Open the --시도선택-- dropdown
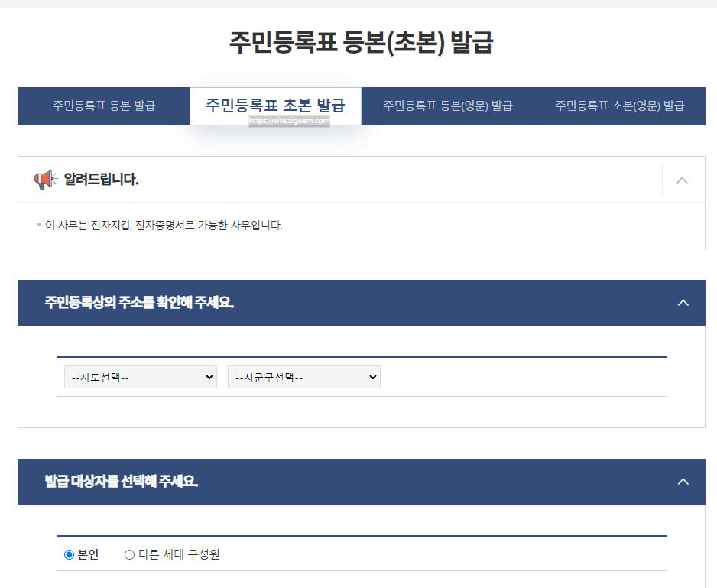This screenshot has height=588, width=717. 140,376
